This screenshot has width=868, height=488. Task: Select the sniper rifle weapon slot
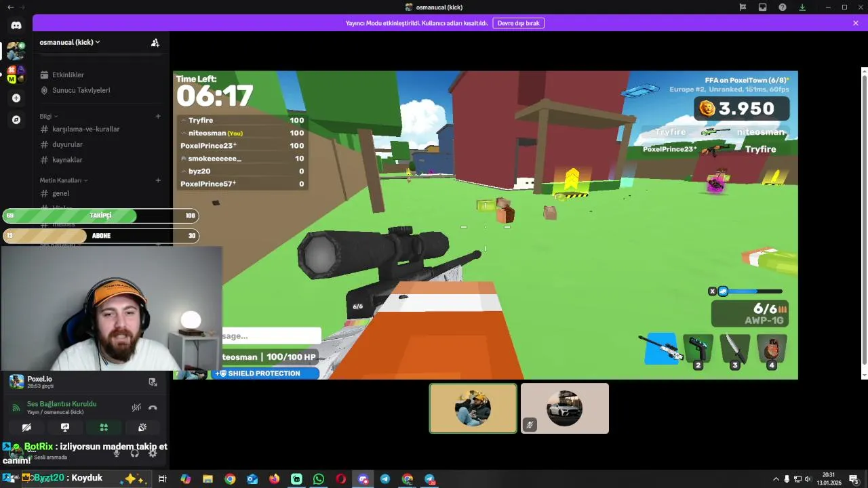click(662, 349)
